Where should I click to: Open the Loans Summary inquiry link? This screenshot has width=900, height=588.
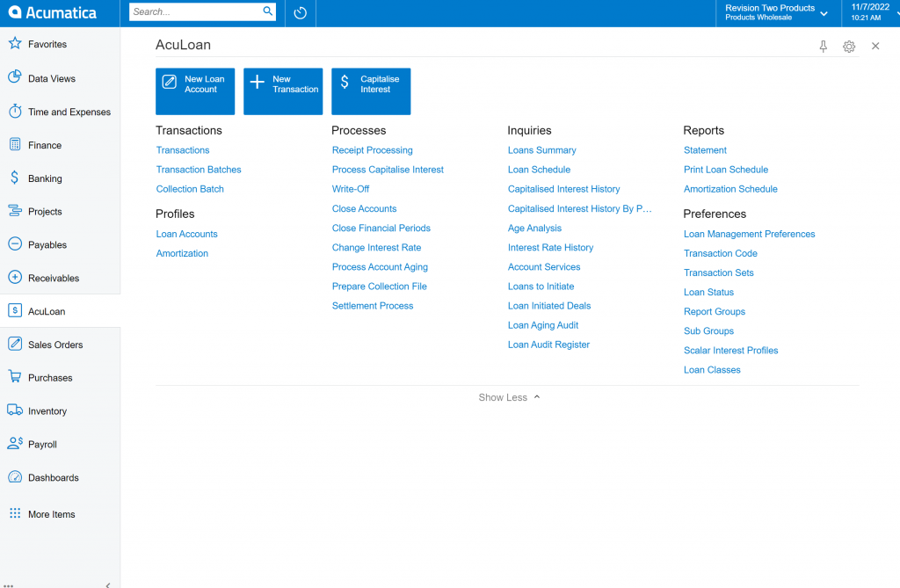coord(541,150)
